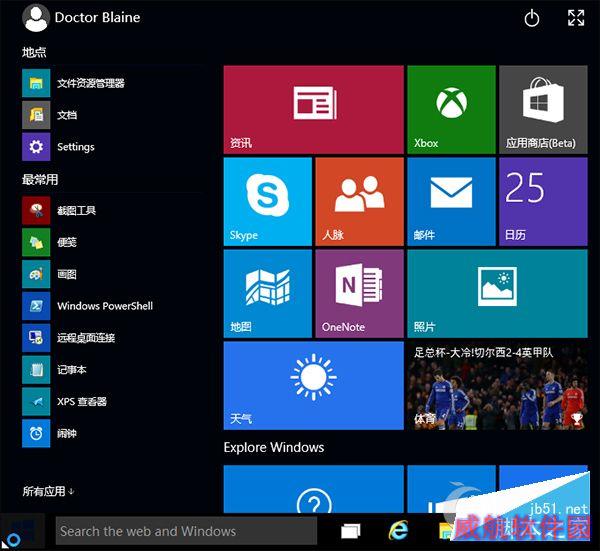Screen dimensions: 600x551
Task: Launch Internet Explorer from taskbar
Action: [x=398, y=531]
